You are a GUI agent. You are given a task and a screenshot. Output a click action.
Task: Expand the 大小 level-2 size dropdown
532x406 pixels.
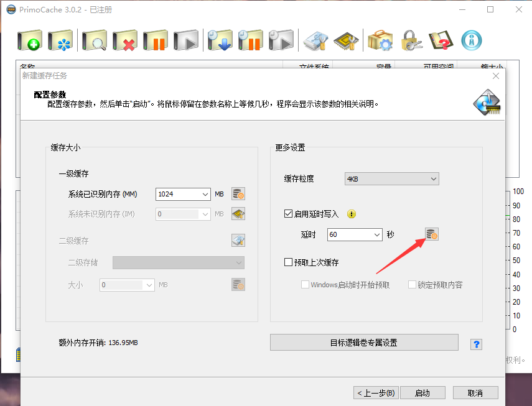click(149, 285)
